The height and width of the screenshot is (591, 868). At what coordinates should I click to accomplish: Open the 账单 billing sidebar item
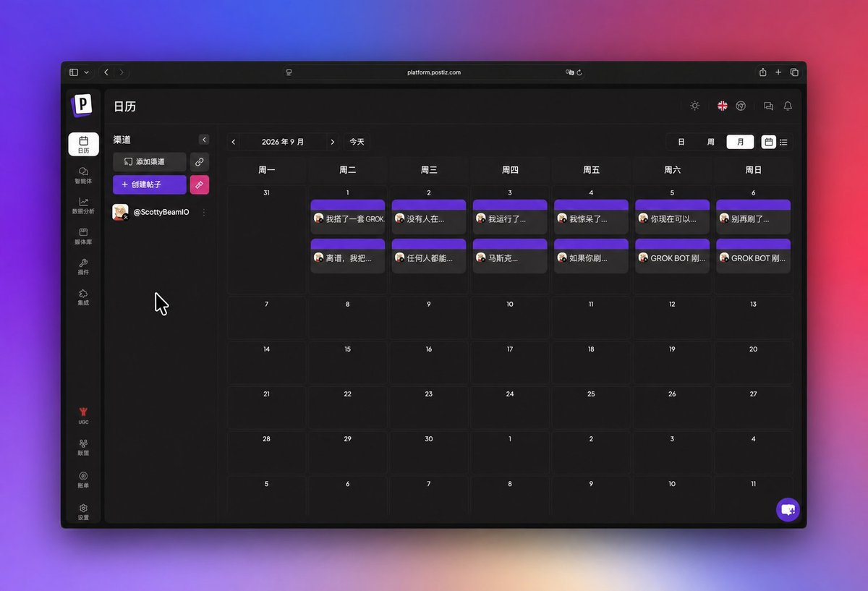click(x=83, y=480)
